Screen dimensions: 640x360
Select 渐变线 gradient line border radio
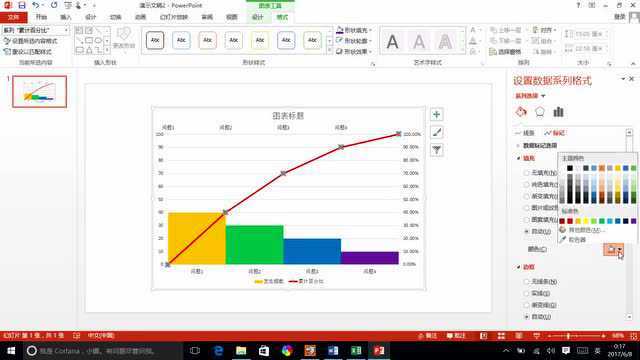(527, 305)
